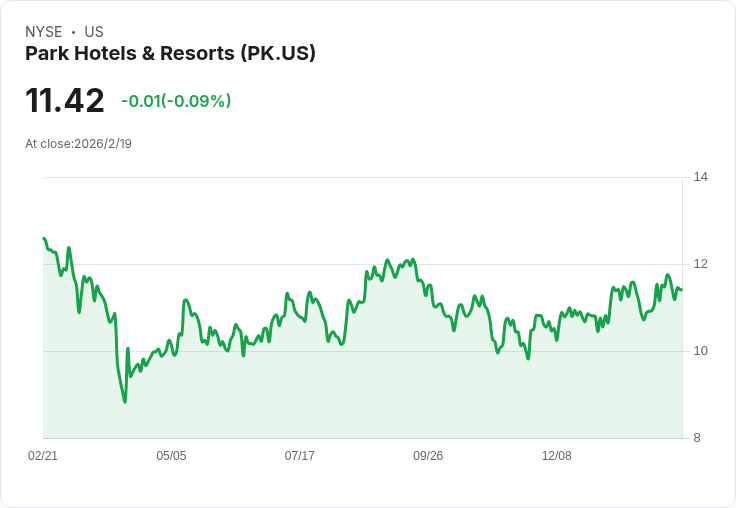Click the US market label

coord(94,32)
